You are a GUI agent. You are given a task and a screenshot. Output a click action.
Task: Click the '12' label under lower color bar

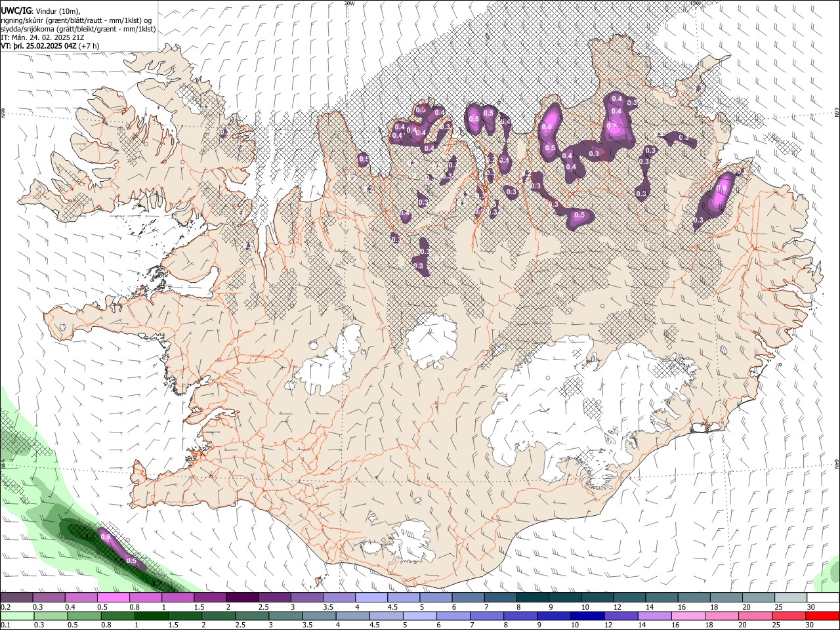[x=608, y=625]
